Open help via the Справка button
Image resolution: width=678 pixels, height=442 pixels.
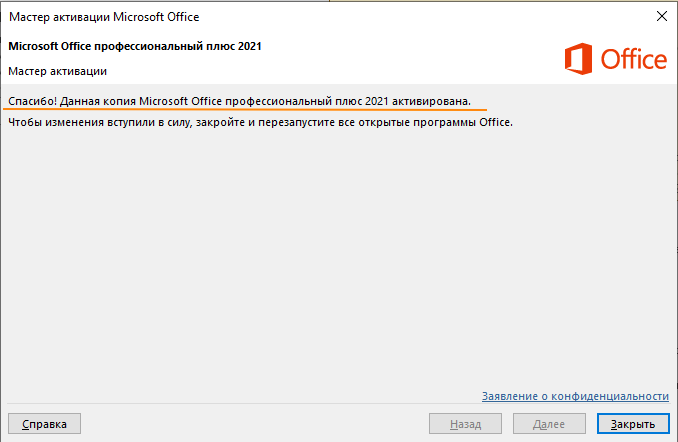[x=45, y=424]
